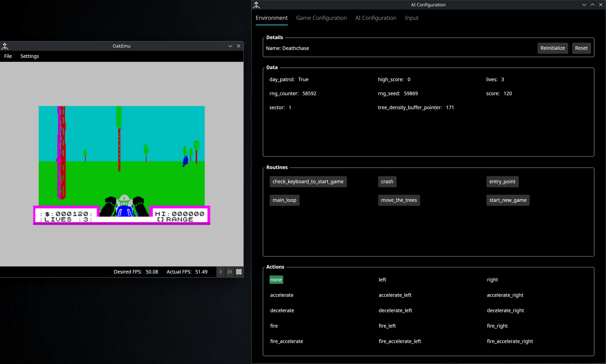
Task: Open the File menu
Action: [8, 56]
